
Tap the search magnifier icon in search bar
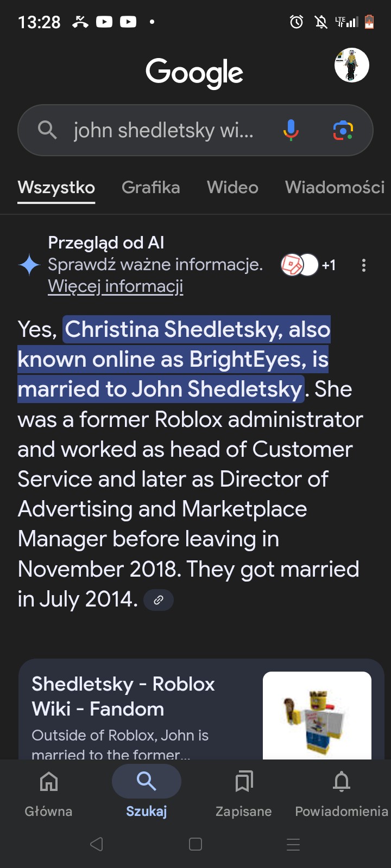[x=47, y=130]
